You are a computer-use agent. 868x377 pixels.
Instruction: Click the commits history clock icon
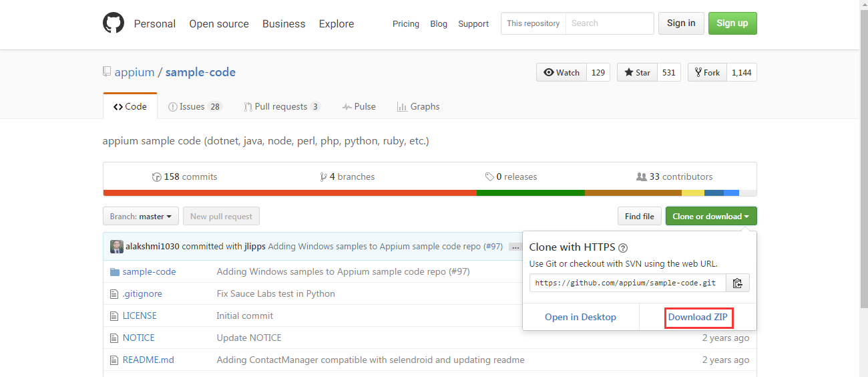[157, 177]
